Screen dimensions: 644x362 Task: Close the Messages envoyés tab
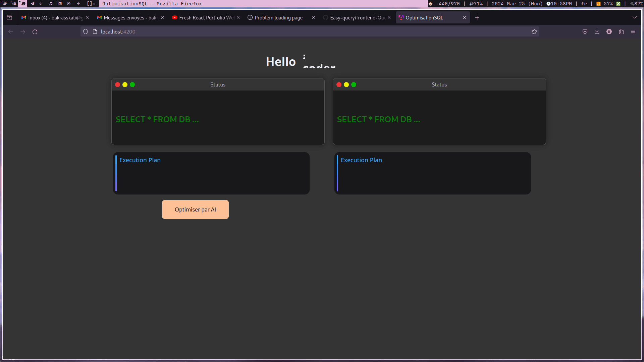point(163,17)
